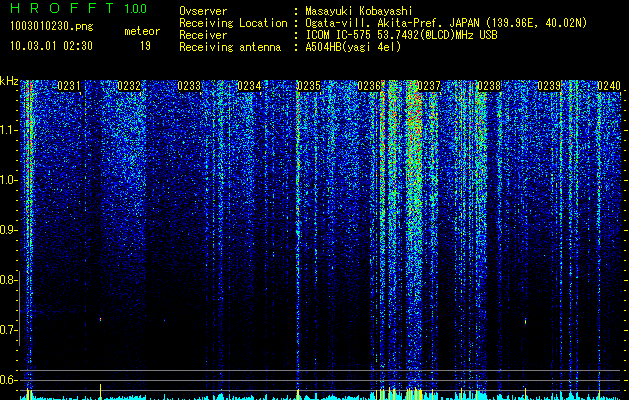
Task: Select observer name Masayuki Kobayashi
Action: pyautogui.click(x=359, y=11)
